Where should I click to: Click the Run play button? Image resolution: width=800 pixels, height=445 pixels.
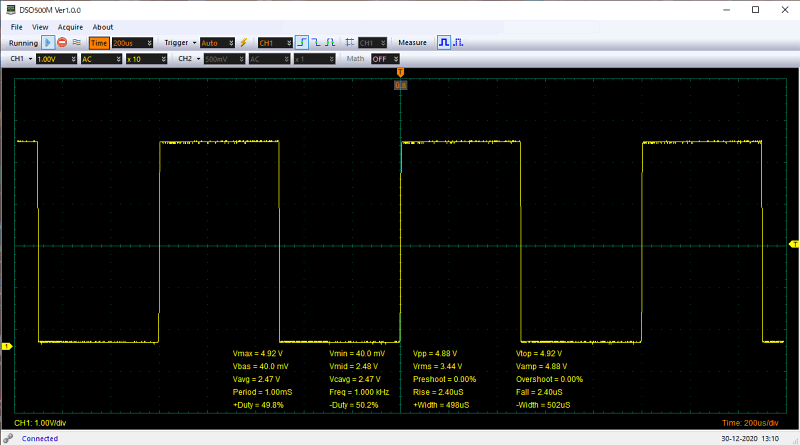48,43
